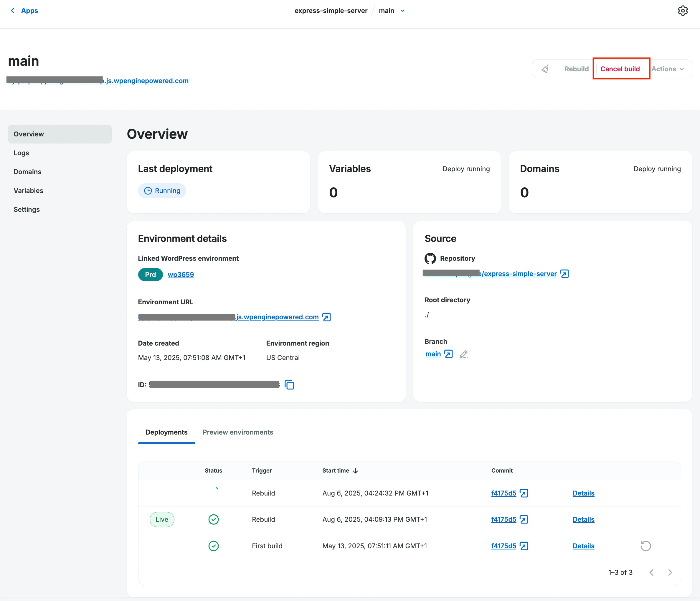Click the Trigger column header
The image size is (700, 601).
coord(262,470)
